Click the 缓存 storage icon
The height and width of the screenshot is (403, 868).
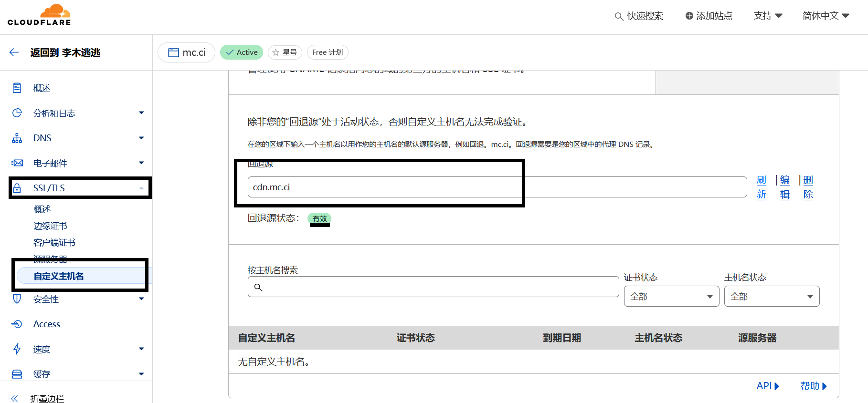tap(17, 374)
